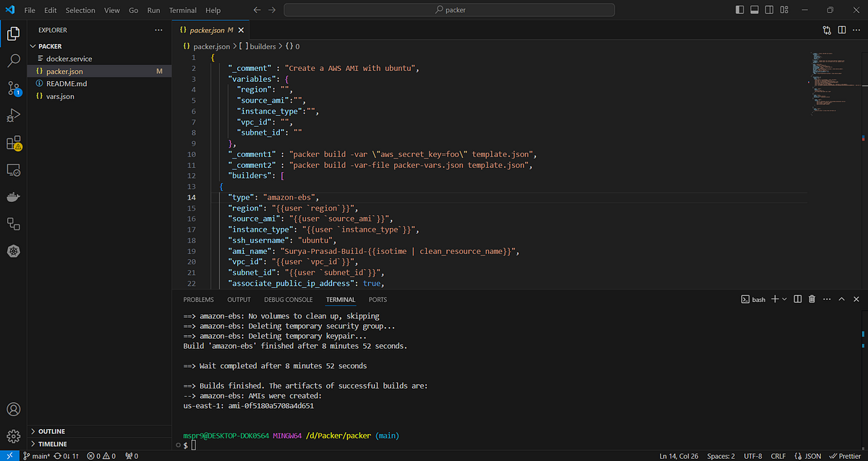The height and width of the screenshot is (461, 868).
Task: Open vars.json in the explorer
Action: pyautogui.click(x=60, y=96)
